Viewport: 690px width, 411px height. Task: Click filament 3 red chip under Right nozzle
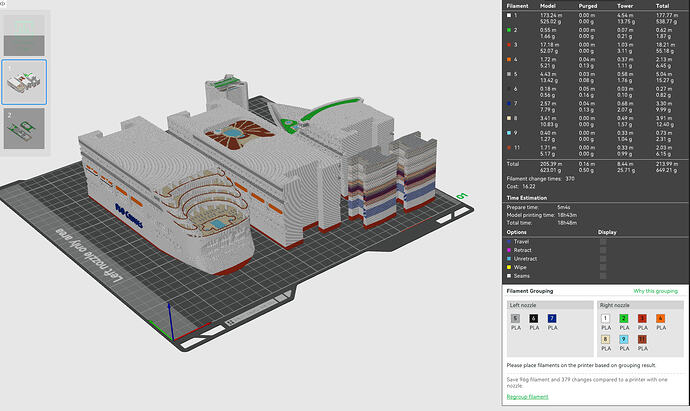click(642, 318)
